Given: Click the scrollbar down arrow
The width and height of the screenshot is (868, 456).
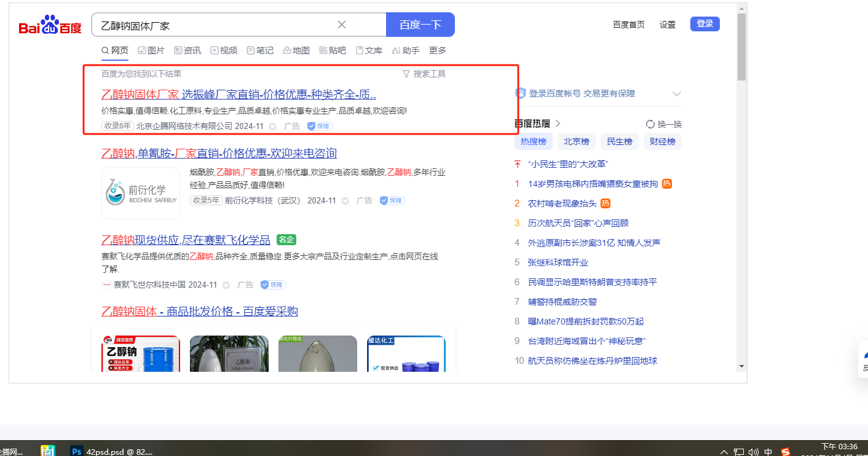Looking at the screenshot, I should (x=741, y=366).
